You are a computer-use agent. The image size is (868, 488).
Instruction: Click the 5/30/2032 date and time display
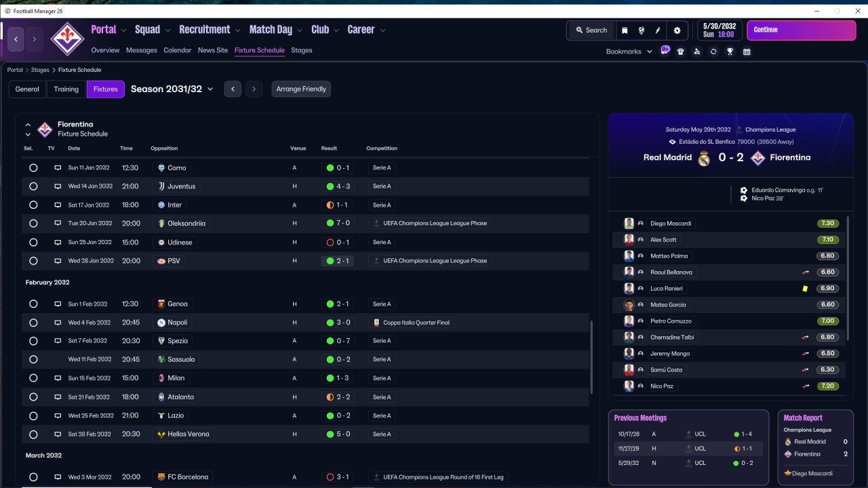[719, 30]
